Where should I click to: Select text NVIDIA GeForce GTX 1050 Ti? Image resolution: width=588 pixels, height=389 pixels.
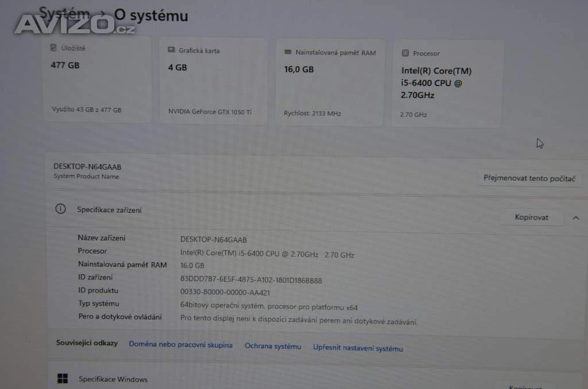click(210, 112)
